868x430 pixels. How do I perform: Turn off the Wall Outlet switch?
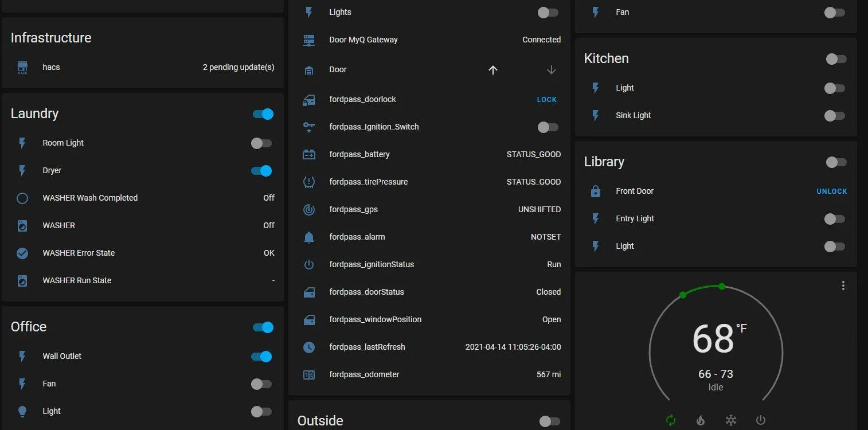click(x=261, y=357)
